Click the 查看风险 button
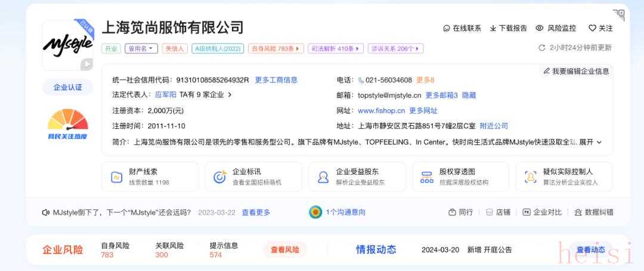The image size is (644, 271). click(x=285, y=250)
